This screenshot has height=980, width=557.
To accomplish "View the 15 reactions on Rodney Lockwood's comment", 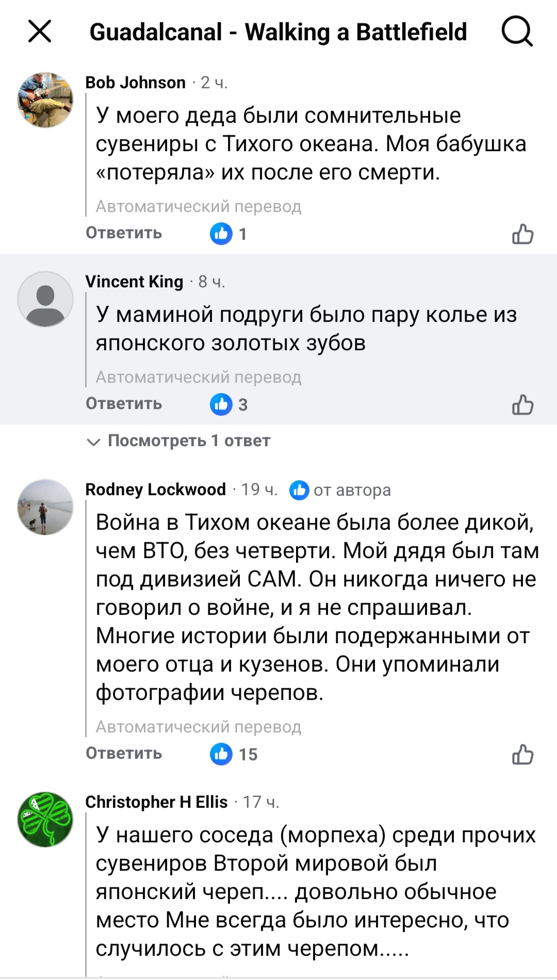I will coord(233,755).
